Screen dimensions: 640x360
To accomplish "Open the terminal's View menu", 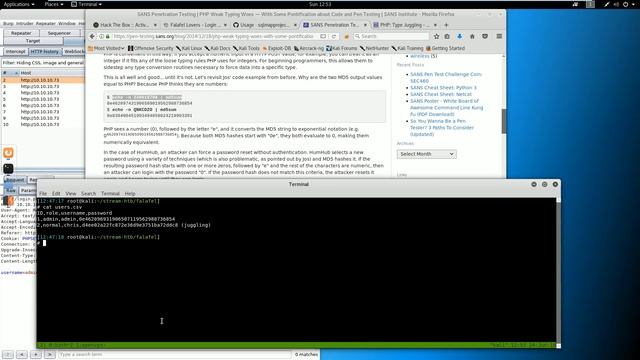I will pos(71,193).
